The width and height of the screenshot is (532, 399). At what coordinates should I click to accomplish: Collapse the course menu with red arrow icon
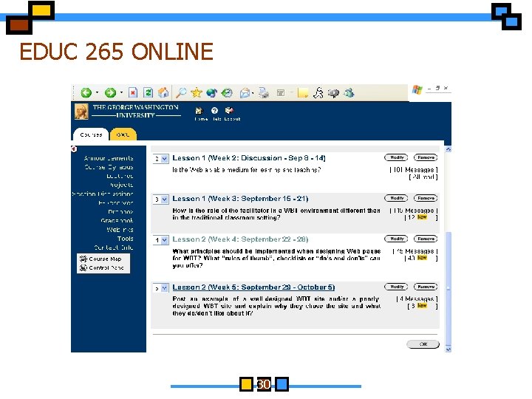[x=74, y=149]
